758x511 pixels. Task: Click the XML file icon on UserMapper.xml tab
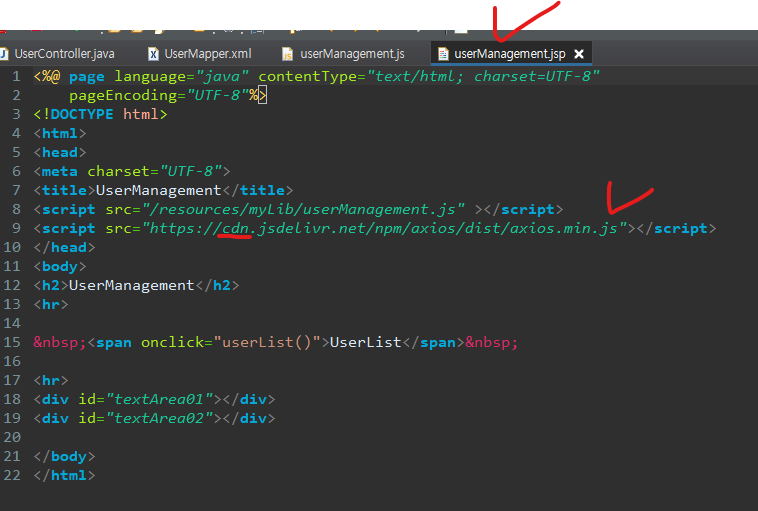click(x=153, y=54)
